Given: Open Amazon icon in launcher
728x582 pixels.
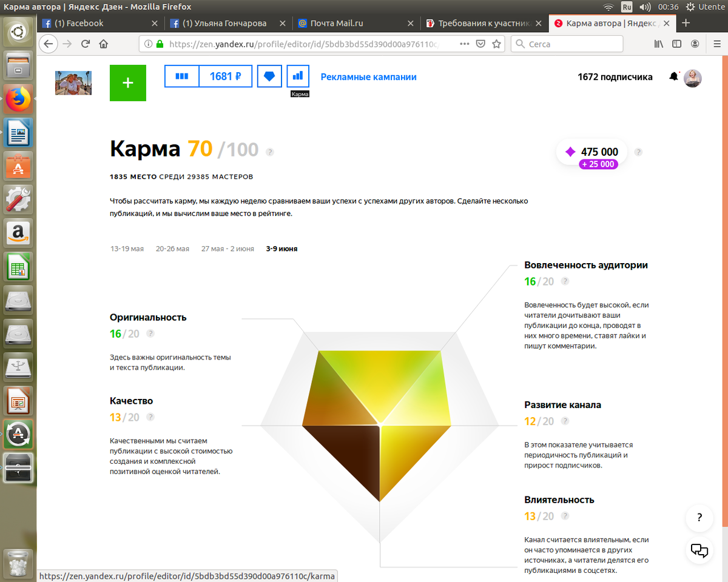Looking at the screenshot, I should tap(18, 232).
